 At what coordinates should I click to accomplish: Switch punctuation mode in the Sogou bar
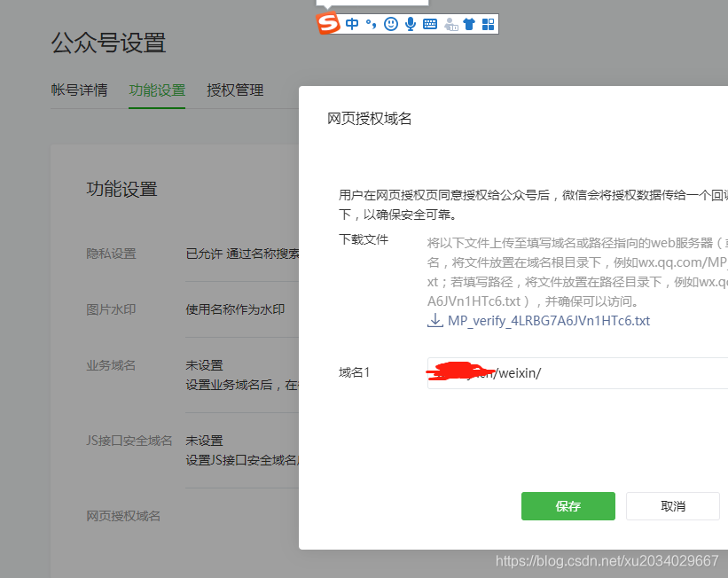pyautogui.click(x=371, y=24)
